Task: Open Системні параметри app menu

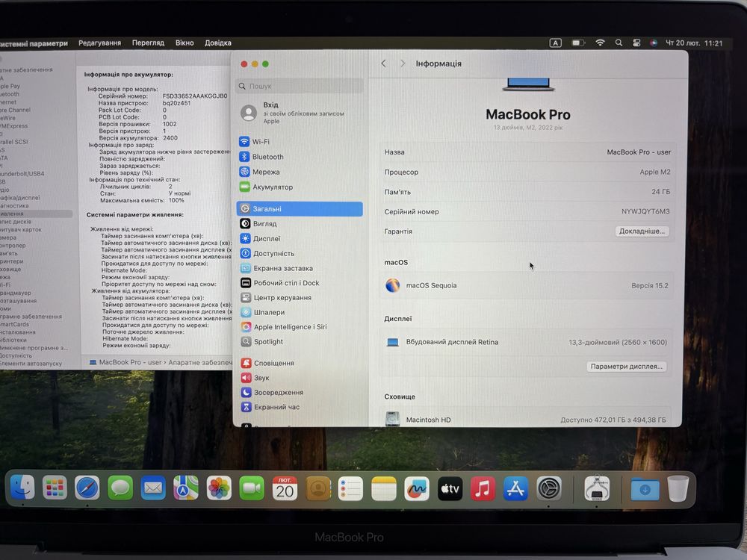Action: point(34,43)
